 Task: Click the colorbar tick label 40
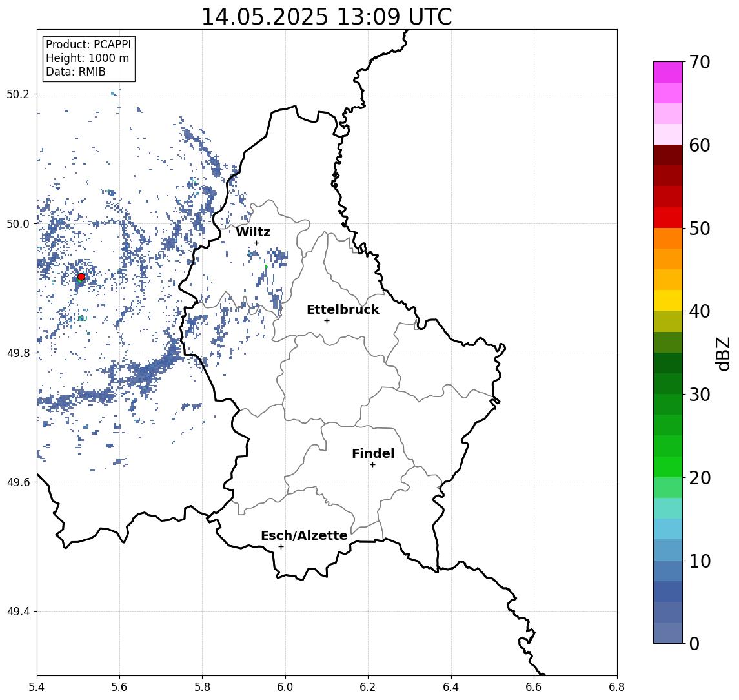(700, 311)
